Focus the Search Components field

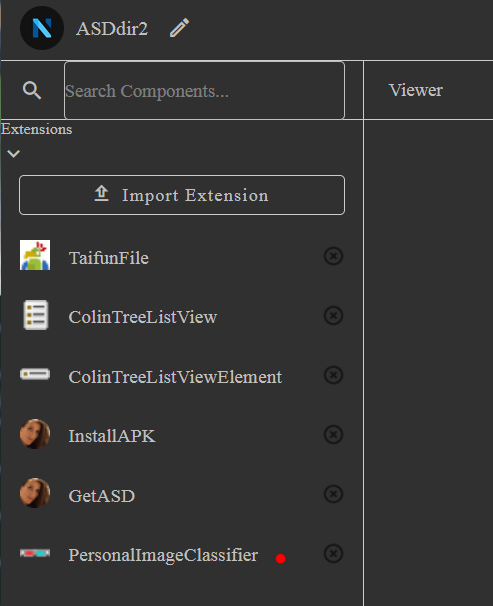tap(204, 90)
